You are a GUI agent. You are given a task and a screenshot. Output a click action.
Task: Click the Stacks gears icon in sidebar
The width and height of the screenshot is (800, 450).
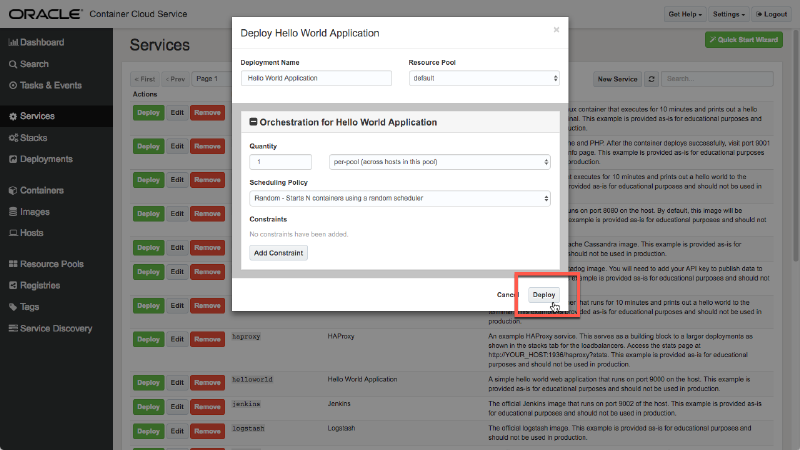[13, 138]
